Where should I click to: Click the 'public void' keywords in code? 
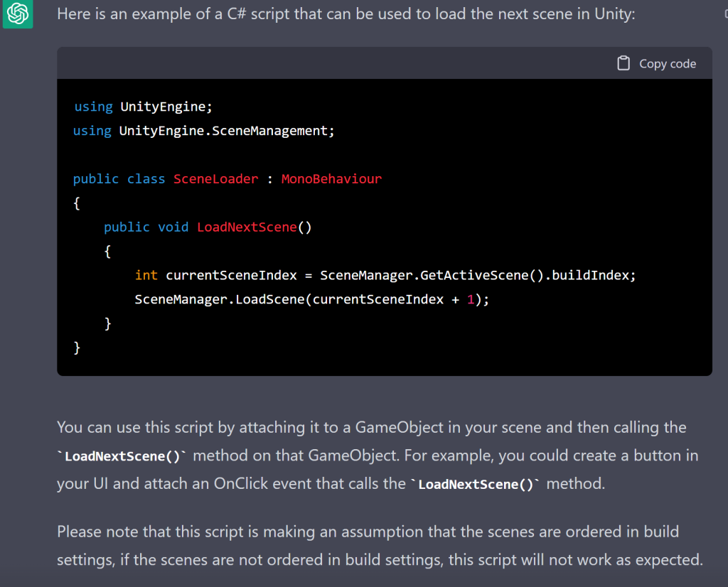146,227
